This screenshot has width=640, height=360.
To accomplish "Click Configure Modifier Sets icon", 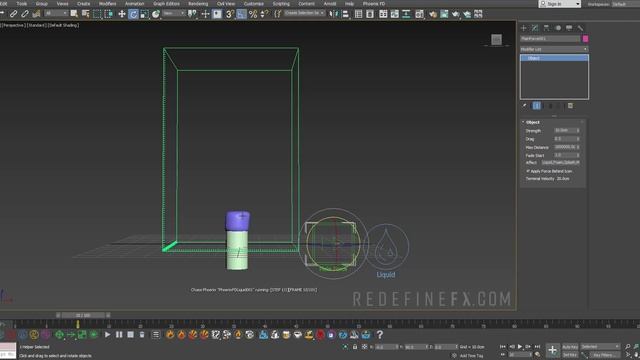I will point(570,106).
